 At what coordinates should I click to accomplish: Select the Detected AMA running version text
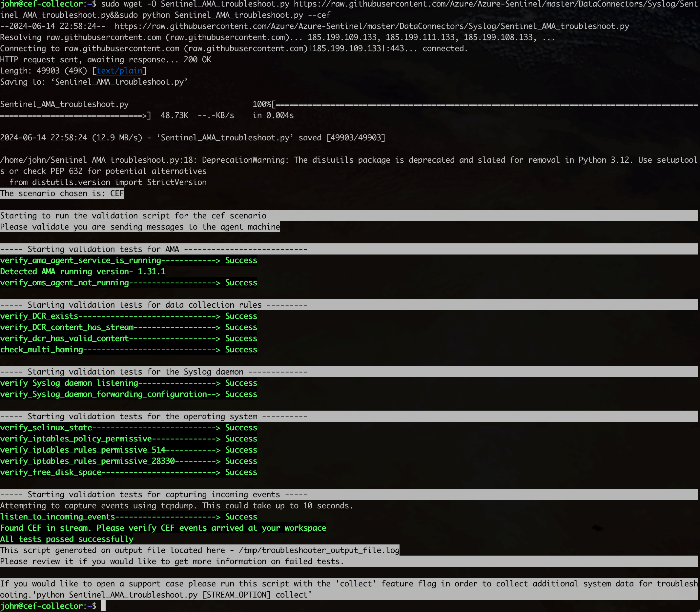[83, 271]
